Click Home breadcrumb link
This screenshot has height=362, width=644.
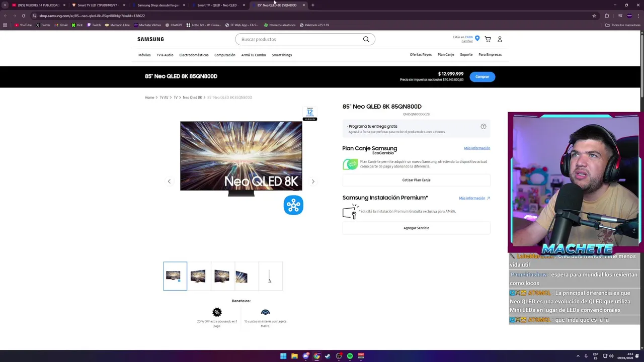coord(149,98)
